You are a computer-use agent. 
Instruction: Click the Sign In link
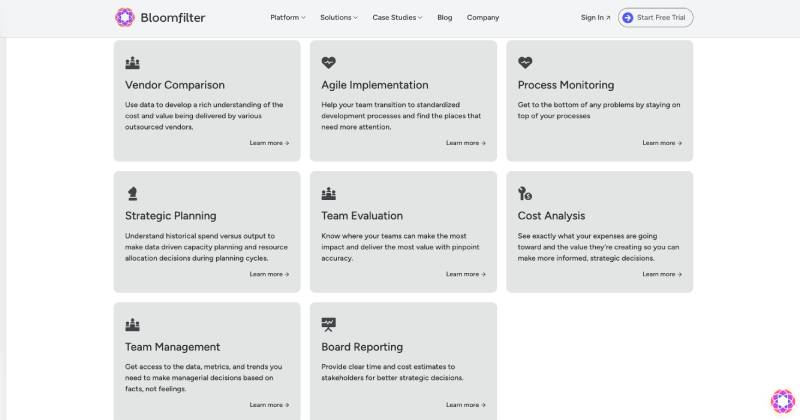595,17
